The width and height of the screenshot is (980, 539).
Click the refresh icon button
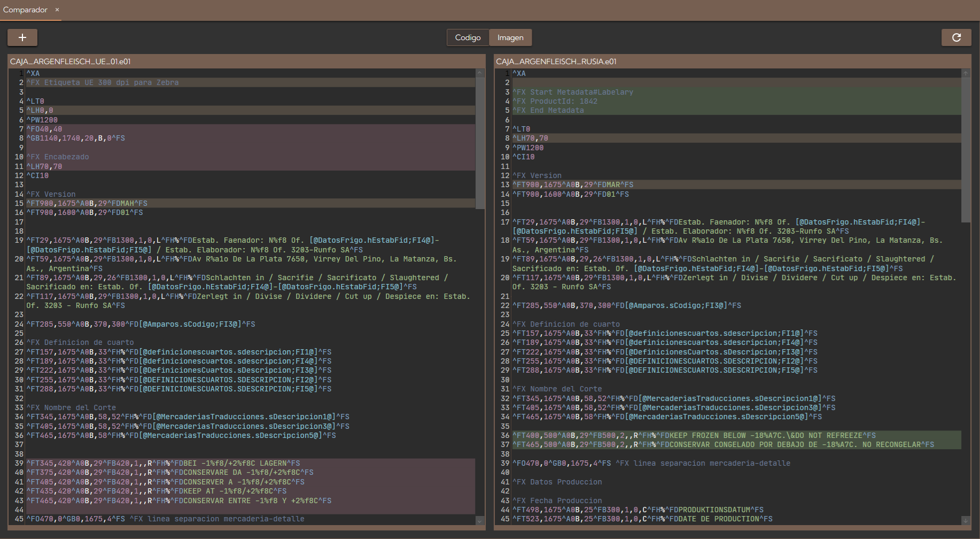coord(956,37)
